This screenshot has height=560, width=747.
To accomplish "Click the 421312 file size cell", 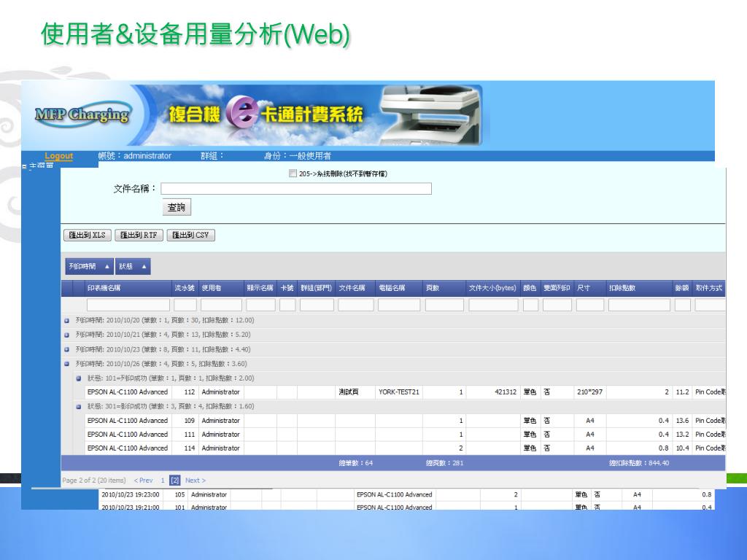I will [x=492, y=392].
